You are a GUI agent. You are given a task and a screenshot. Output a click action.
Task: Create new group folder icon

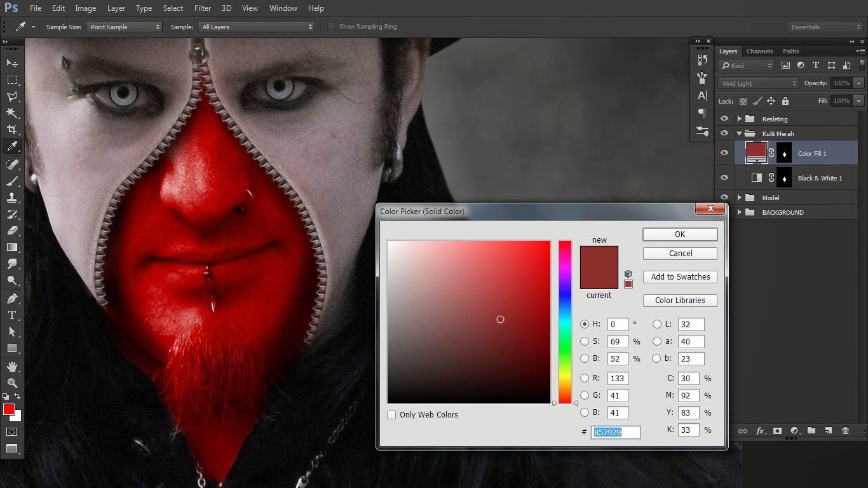click(811, 431)
